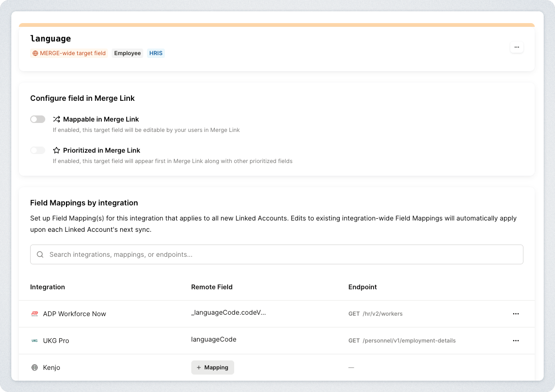Image resolution: width=555 pixels, height=392 pixels.
Task: Click the HRIS category tag
Action: (x=156, y=53)
